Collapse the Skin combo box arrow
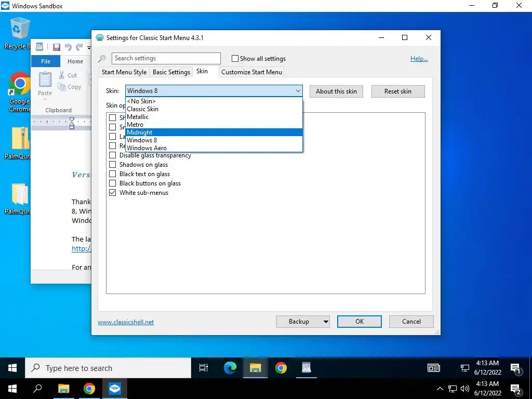 (298, 90)
